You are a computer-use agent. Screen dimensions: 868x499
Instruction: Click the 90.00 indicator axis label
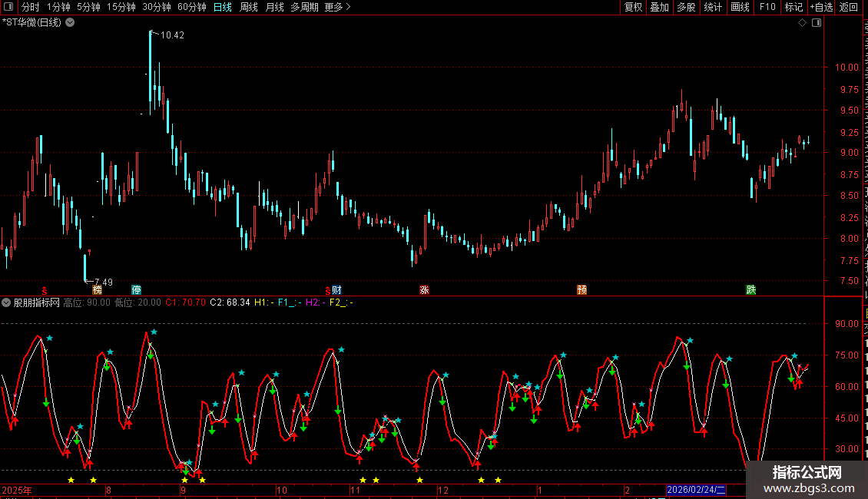coord(847,324)
